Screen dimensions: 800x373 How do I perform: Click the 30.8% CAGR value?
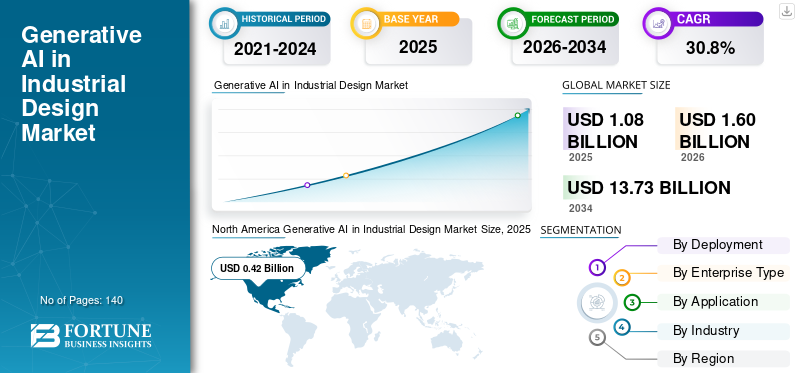(x=710, y=48)
